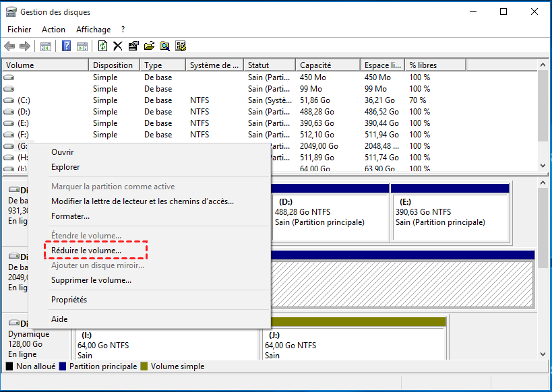Click the 36,21 Go free space cell
The width and height of the screenshot is (552, 392).
click(x=379, y=100)
